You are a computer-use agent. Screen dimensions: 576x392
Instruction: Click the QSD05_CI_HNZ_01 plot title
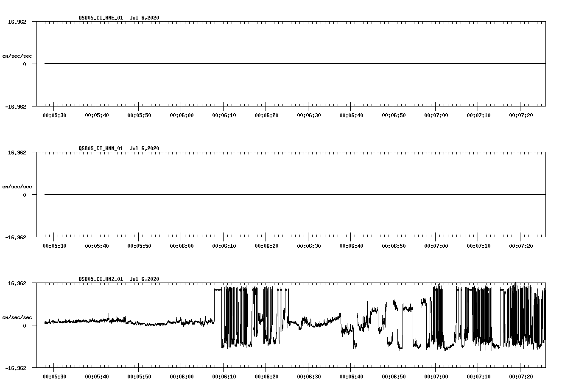119,279
